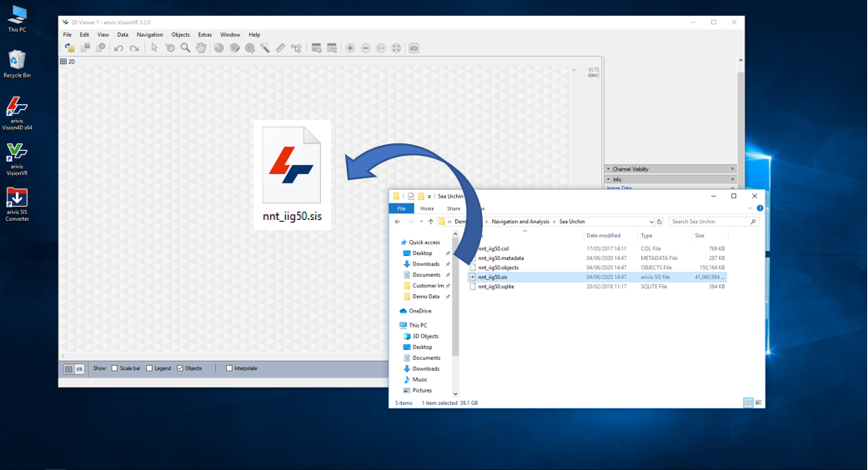Select the magnifier Zoom tool
The height and width of the screenshot is (470, 868).
pos(185,48)
